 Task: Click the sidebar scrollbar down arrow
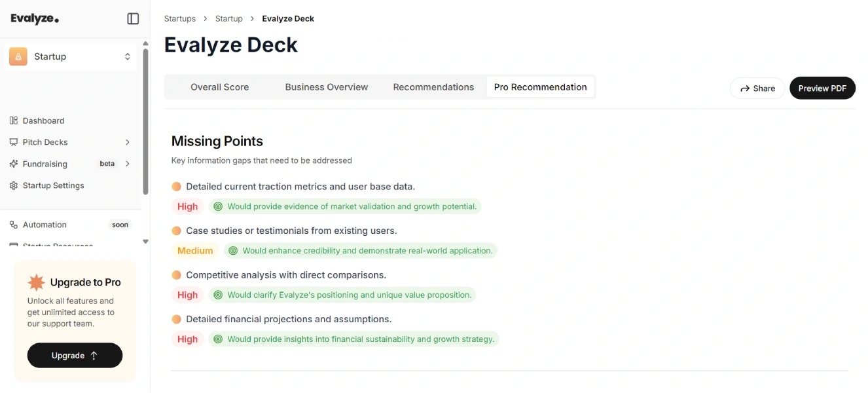[145, 242]
